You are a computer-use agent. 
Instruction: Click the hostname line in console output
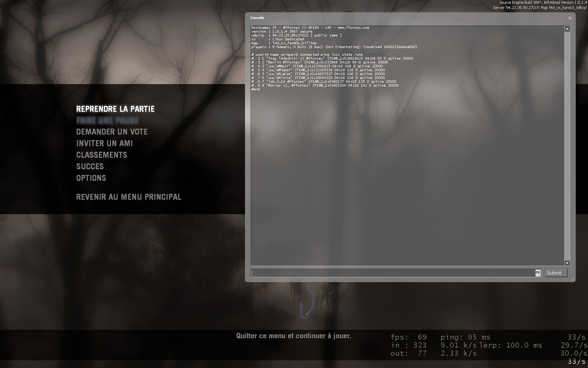(x=310, y=28)
